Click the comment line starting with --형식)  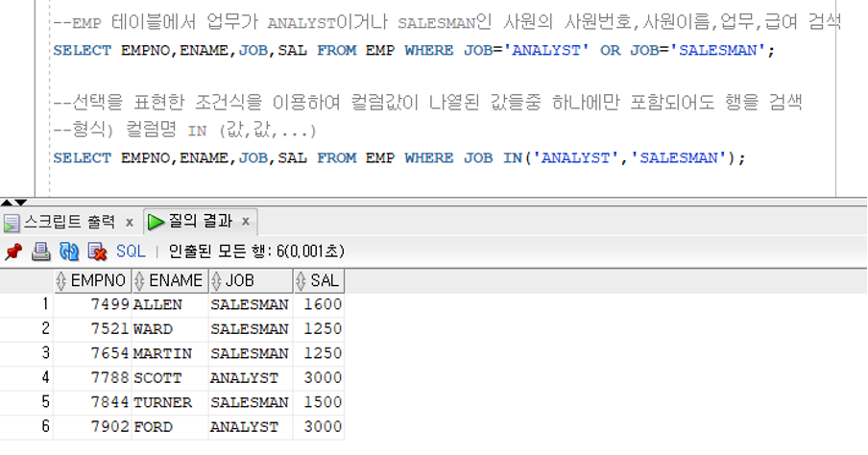pyautogui.click(x=185, y=131)
